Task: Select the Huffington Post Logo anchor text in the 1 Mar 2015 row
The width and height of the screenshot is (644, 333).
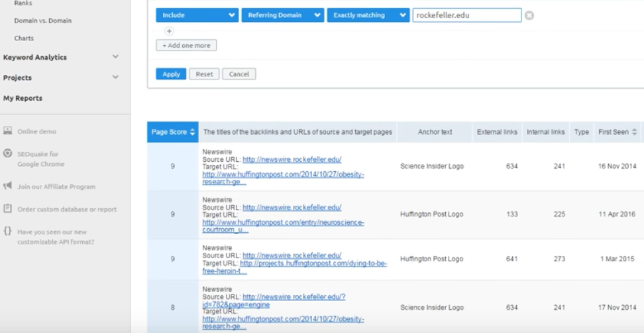Action: [x=432, y=259]
